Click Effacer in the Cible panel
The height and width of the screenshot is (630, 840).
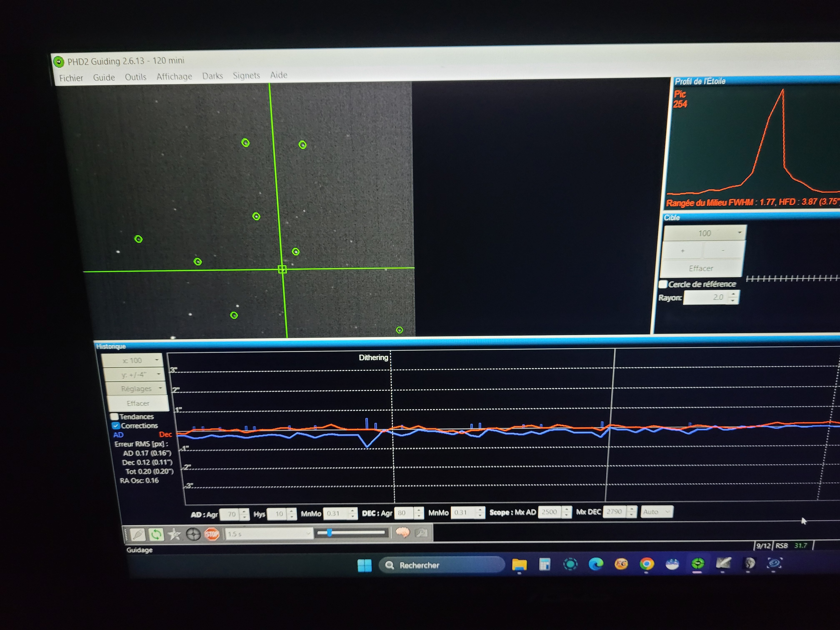coord(701,269)
